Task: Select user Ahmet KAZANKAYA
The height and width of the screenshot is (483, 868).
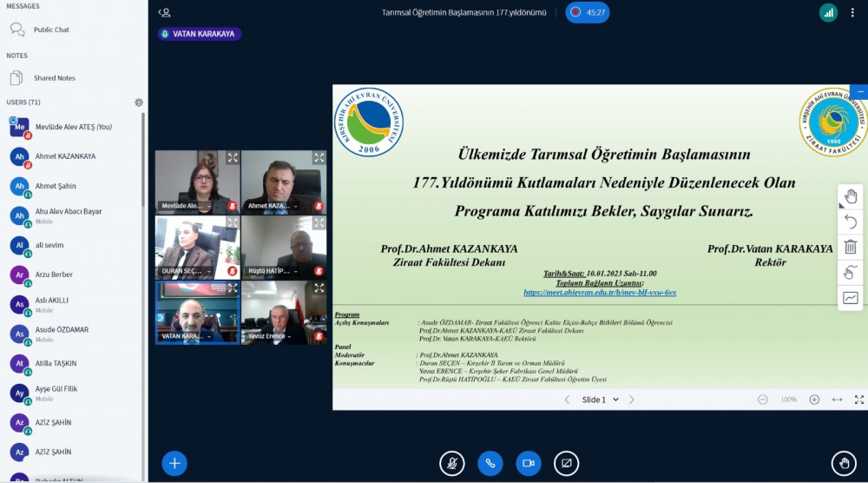Action: click(73, 156)
